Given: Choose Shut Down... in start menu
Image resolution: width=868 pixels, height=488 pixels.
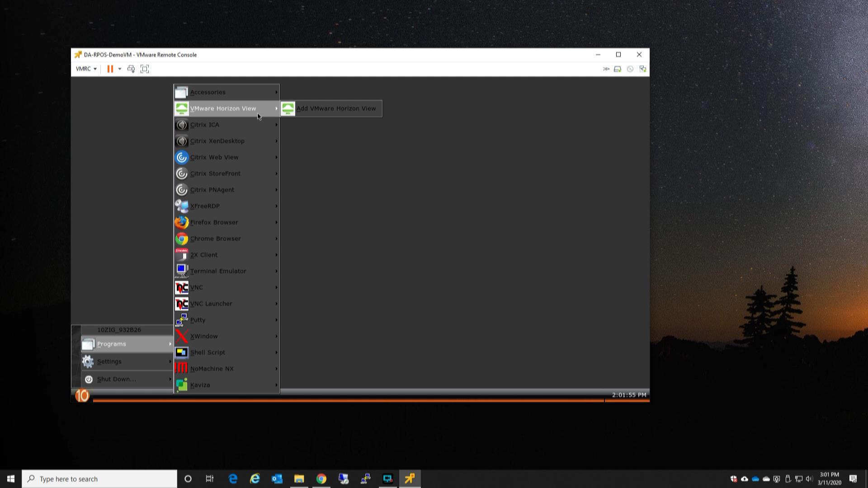Looking at the screenshot, I should pos(127,380).
